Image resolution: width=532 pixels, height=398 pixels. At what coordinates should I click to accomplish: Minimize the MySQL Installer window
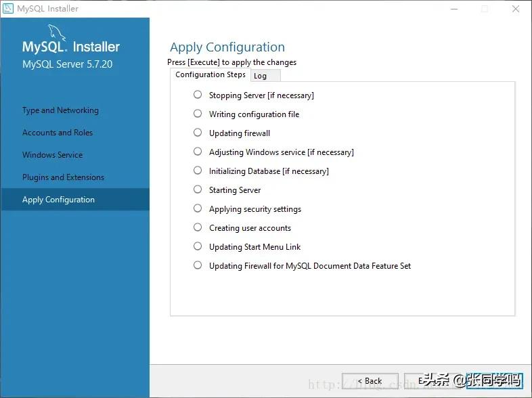pos(454,9)
